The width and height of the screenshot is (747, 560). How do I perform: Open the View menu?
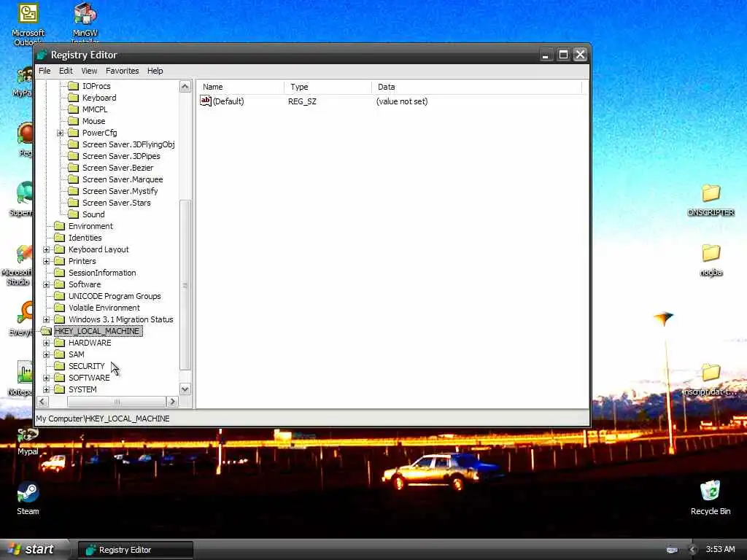pyautogui.click(x=89, y=71)
